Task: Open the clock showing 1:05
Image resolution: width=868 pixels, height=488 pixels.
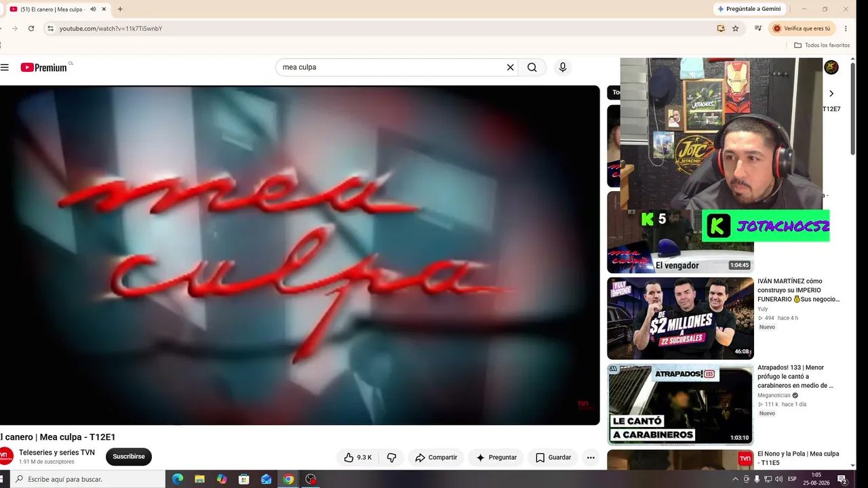Action: pos(816,479)
